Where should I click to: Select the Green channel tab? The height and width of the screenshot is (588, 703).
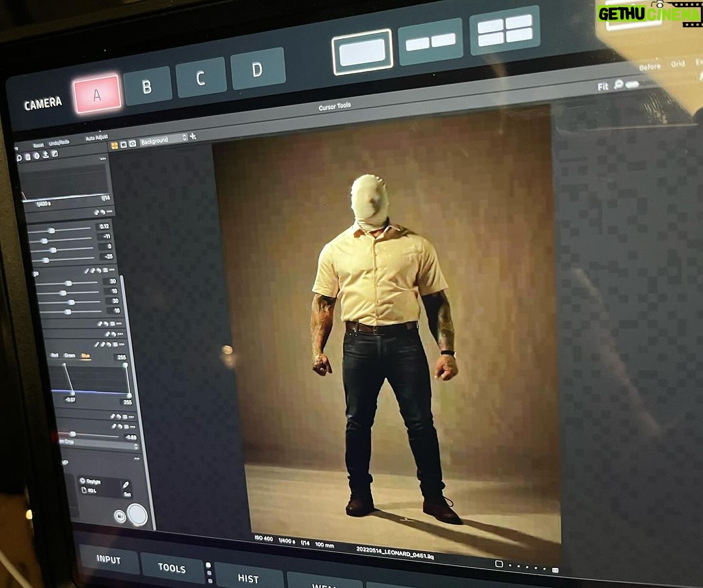70,355
